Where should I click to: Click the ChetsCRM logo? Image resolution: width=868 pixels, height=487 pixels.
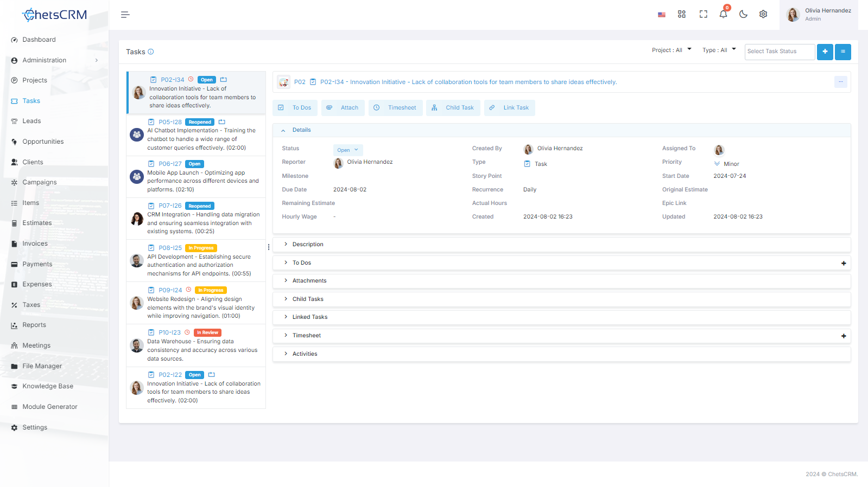coord(54,15)
